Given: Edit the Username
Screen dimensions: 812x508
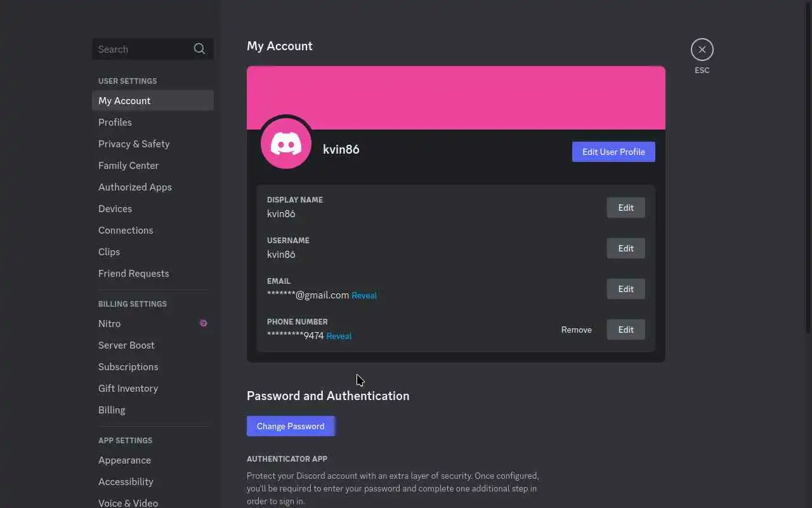Looking at the screenshot, I should 625,248.
